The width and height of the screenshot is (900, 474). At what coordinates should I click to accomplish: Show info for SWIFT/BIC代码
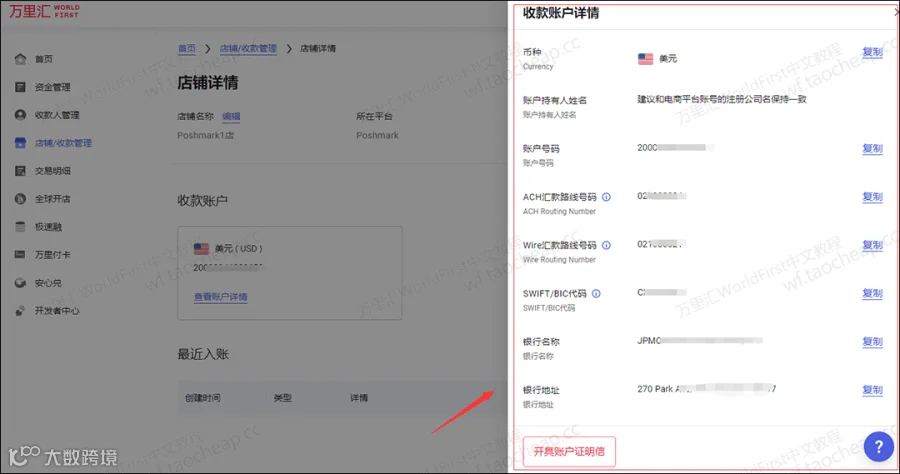(596, 293)
